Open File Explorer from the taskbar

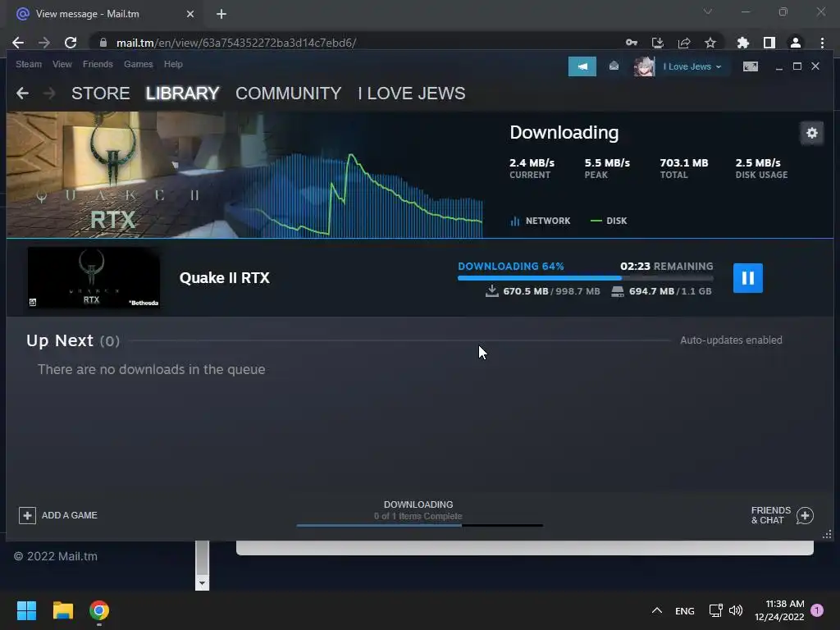pyautogui.click(x=62, y=610)
